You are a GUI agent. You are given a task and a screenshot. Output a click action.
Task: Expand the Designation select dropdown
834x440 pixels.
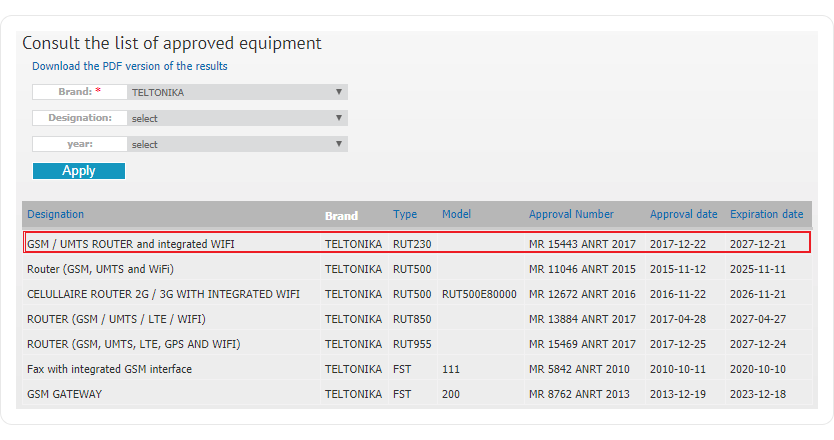coord(237,118)
